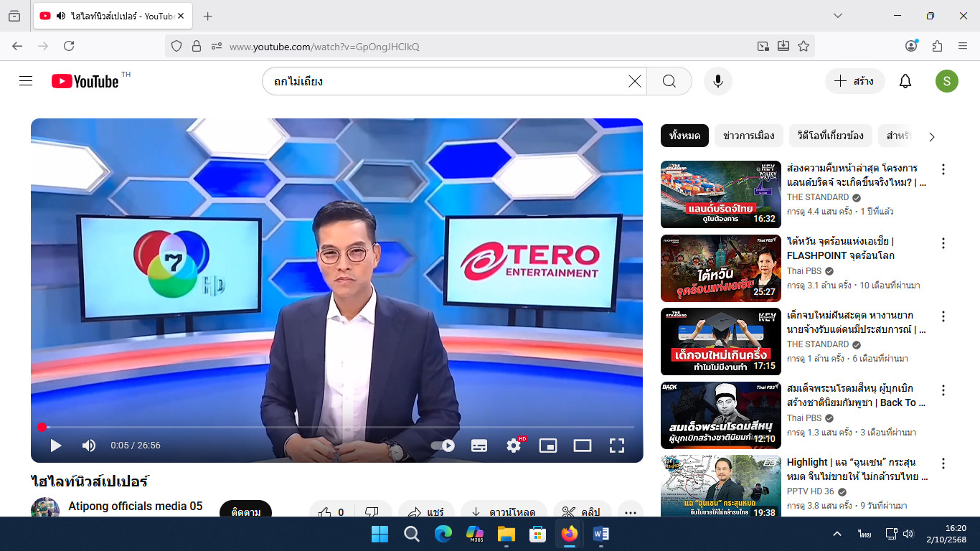Open the Firefox application menu
Viewport: 980px width, 551px height.
963,46
